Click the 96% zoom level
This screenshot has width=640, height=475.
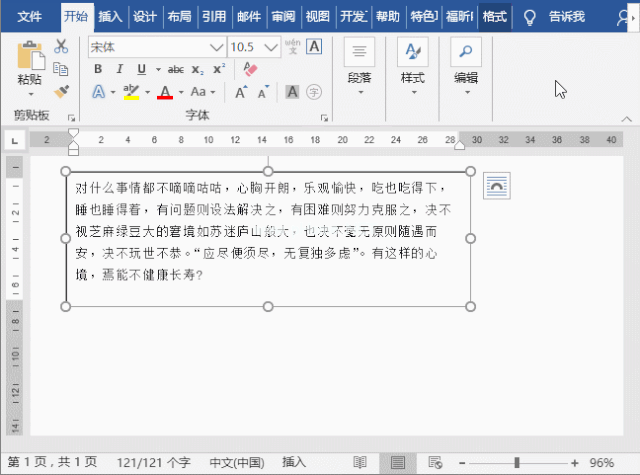click(602, 462)
